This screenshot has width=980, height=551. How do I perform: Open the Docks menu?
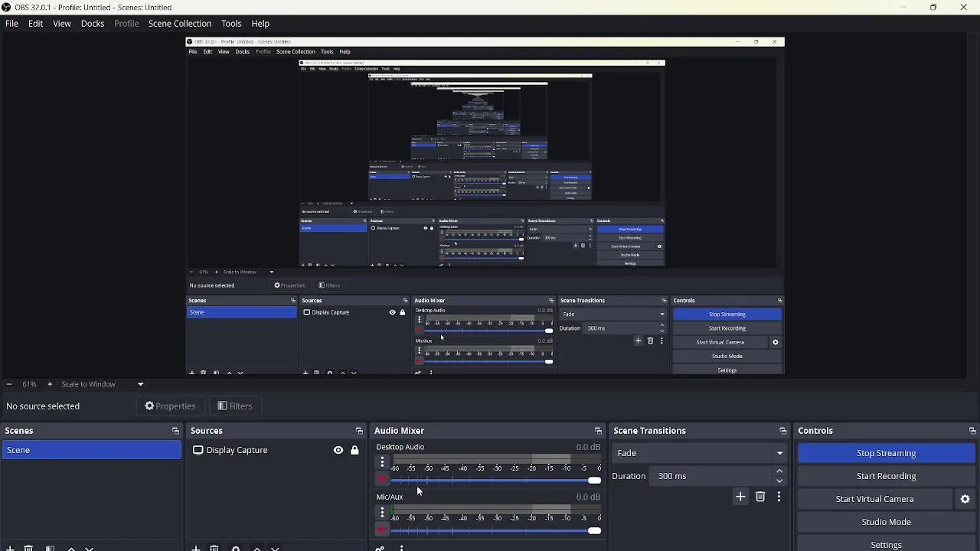[x=93, y=24]
